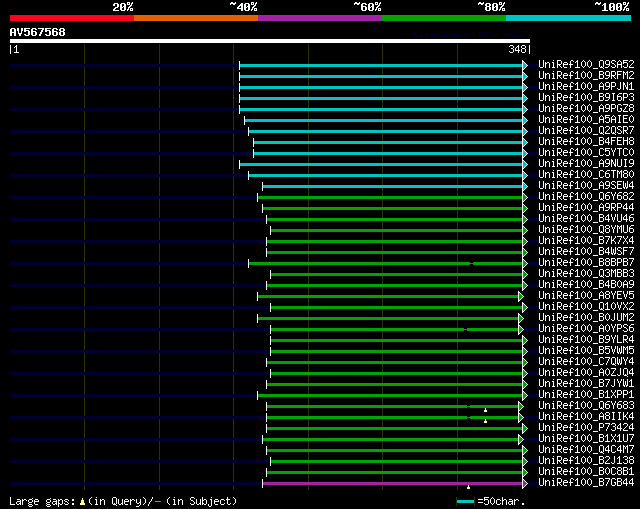Click the cyan ~100% identity legend segment

(x=569, y=18)
